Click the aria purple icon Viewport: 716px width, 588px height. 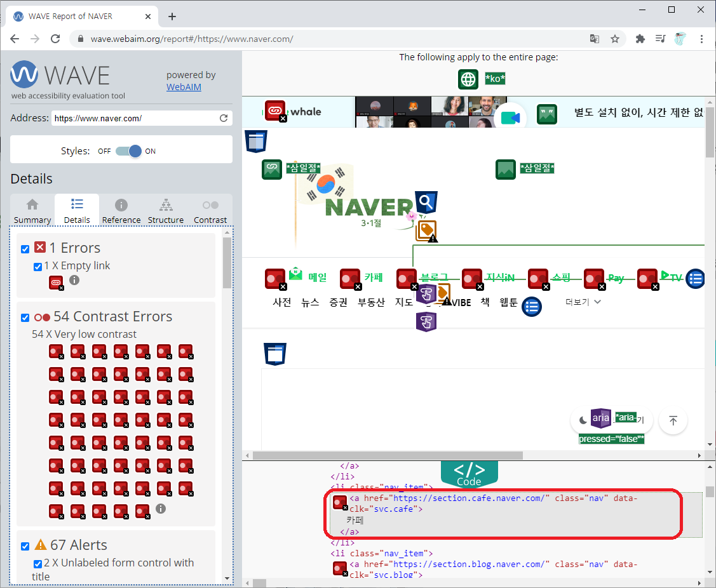[600, 418]
